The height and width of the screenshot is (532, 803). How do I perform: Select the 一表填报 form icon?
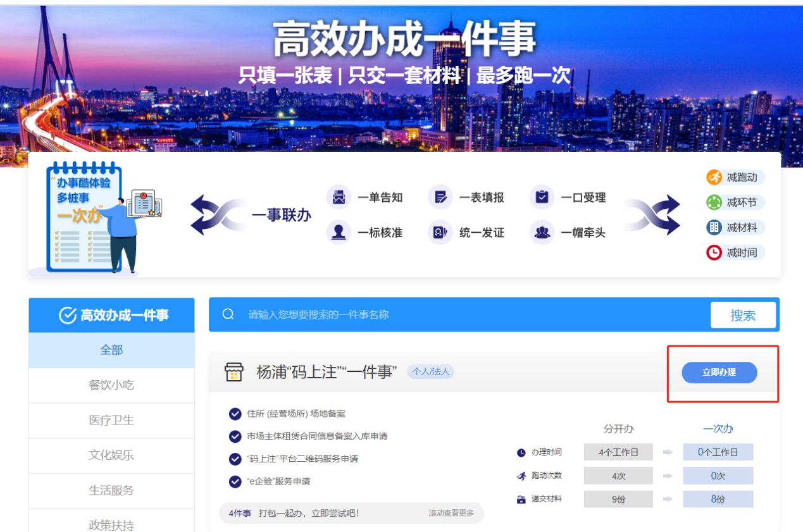[441, 197]
